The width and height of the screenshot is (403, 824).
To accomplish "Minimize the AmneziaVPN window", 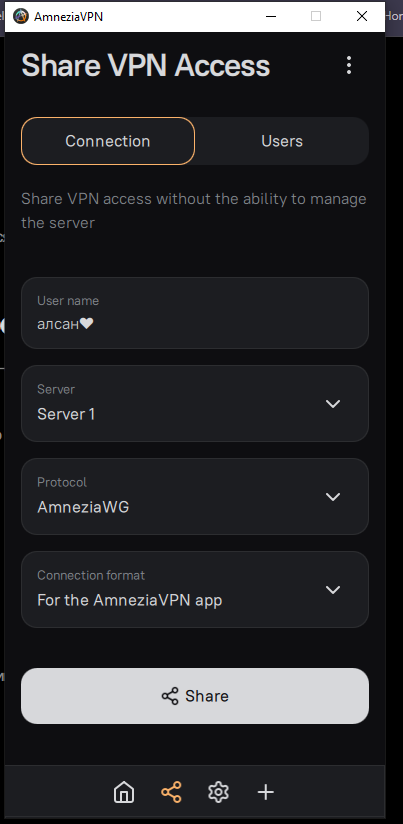I will 271,16.
